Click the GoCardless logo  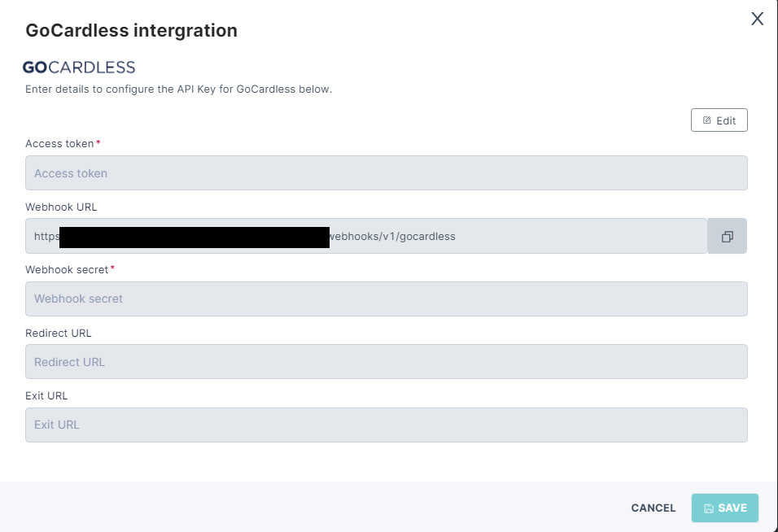pyautogui.click(x=79, y=68)
